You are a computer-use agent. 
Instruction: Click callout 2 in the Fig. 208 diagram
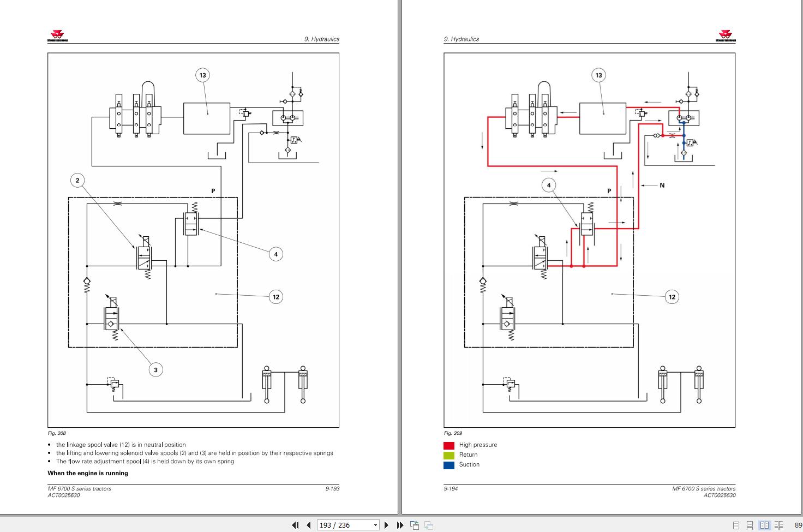click(x=77, y=180)
